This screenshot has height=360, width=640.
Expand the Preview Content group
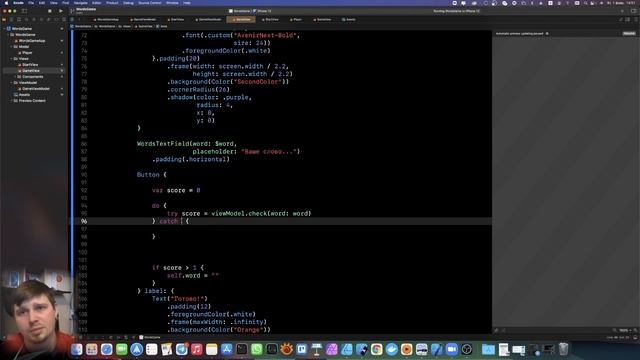coord(11,100)
